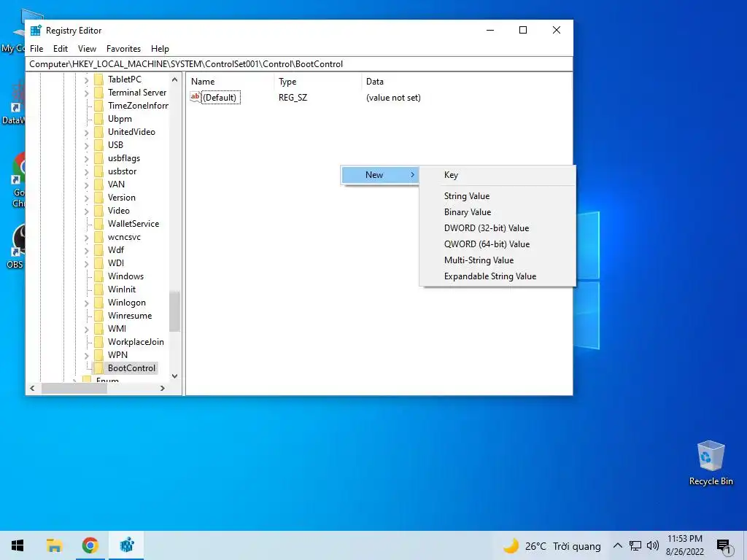Click the Video folder icon
Viewport: 747px width, 560px height.
pos(98,211)
